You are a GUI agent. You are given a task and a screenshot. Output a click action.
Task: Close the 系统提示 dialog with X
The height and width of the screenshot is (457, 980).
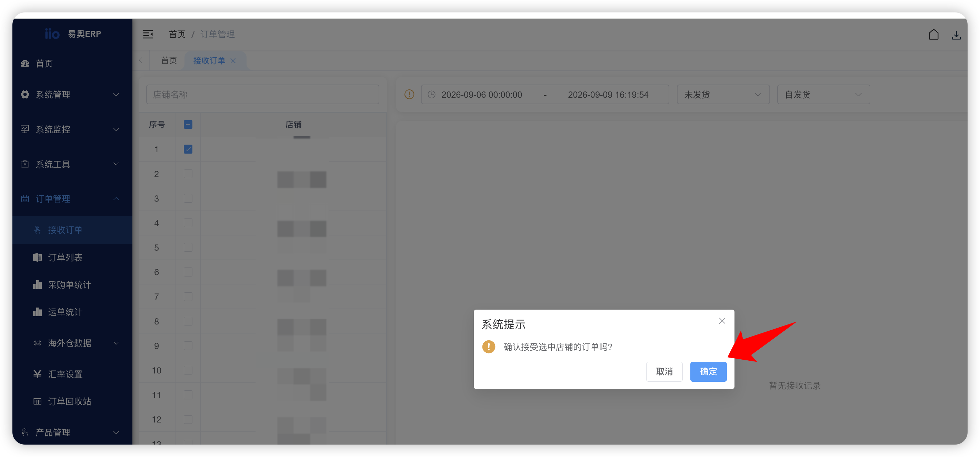722,321
